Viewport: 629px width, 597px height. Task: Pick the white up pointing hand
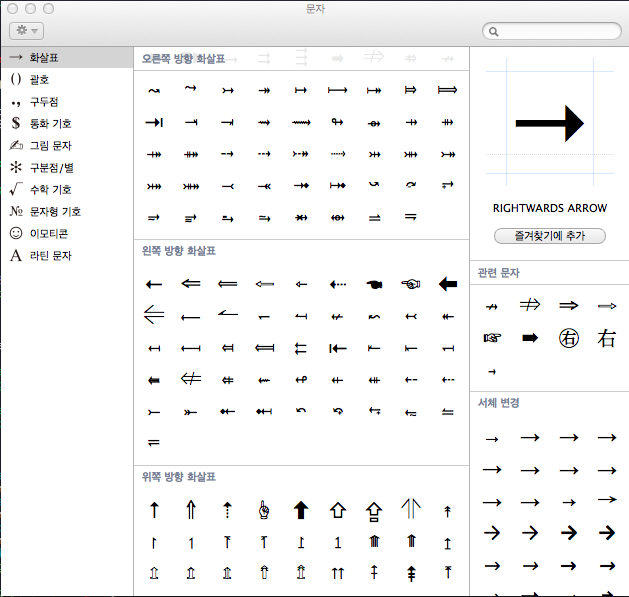click(x=264, y=510)
